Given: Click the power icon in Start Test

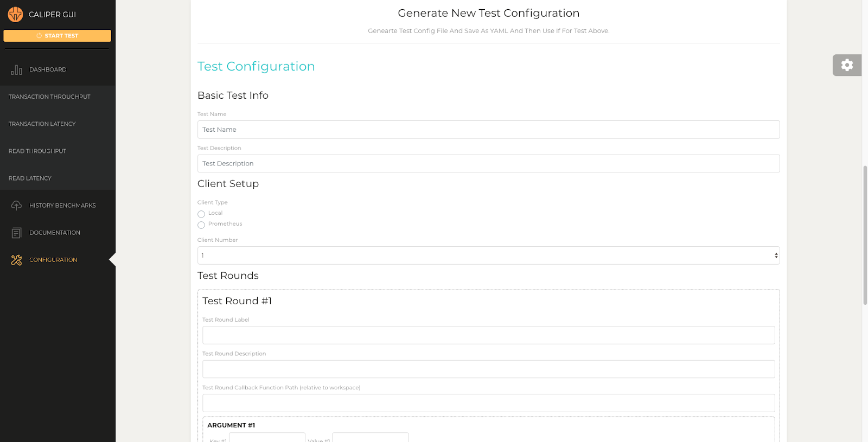Looking at the screenshot, I should (x=39, y=36).
